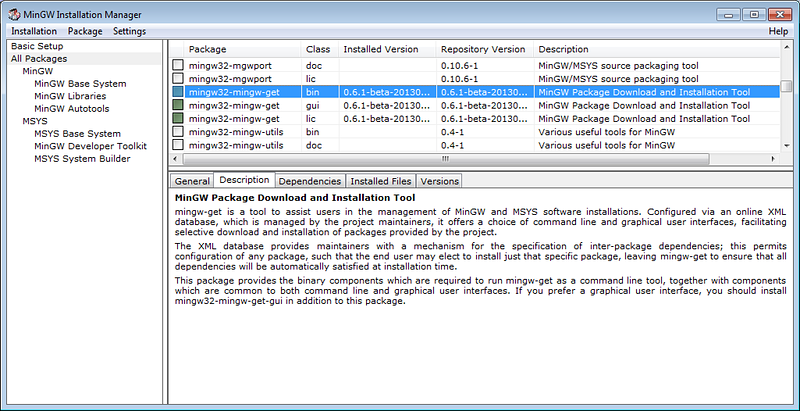
Task: Click status box of mingw32-mingw-get bin
Action: [178, 92]
